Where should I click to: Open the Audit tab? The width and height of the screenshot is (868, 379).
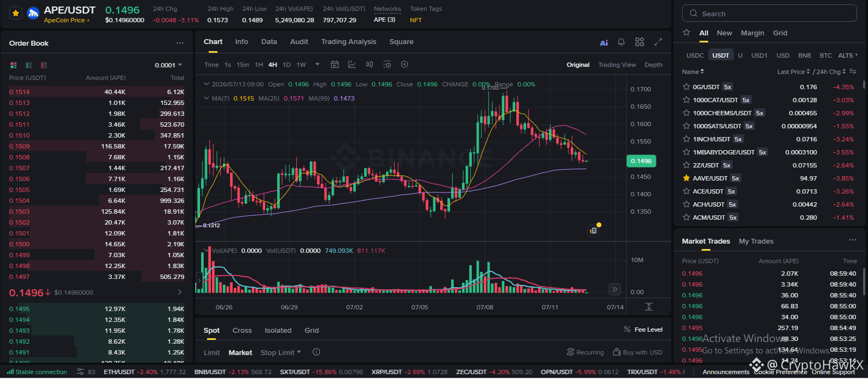pyautogui.click(x=299, y=42)
